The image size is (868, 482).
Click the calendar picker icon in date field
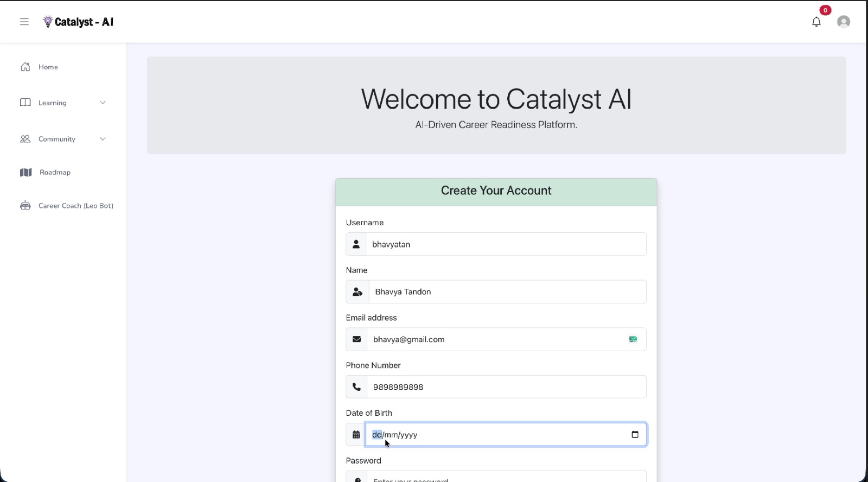635,434
